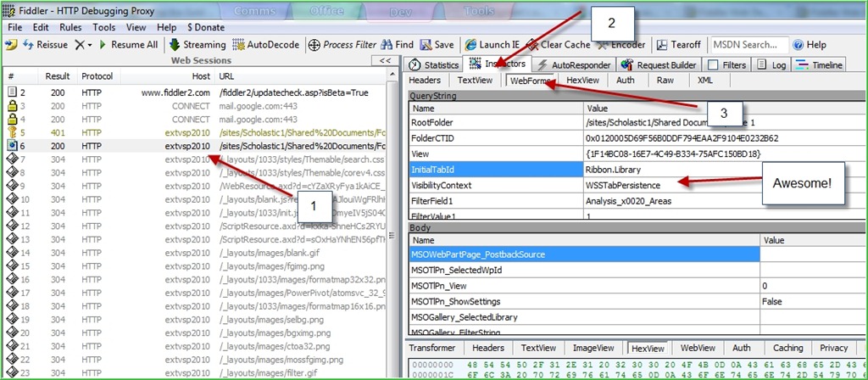The image size is (868, 380).
Task: Switch to the Statistics tab
Action: [435, 64]
